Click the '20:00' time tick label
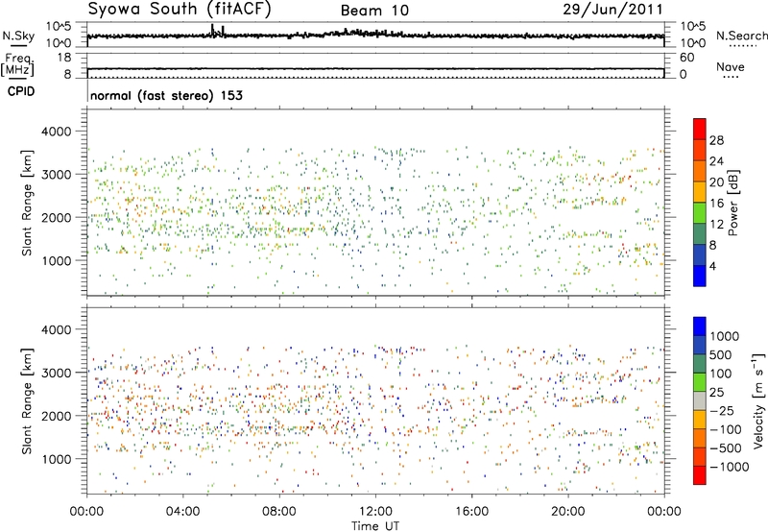This screenshot has height=532, width=768. click(567, 512)
